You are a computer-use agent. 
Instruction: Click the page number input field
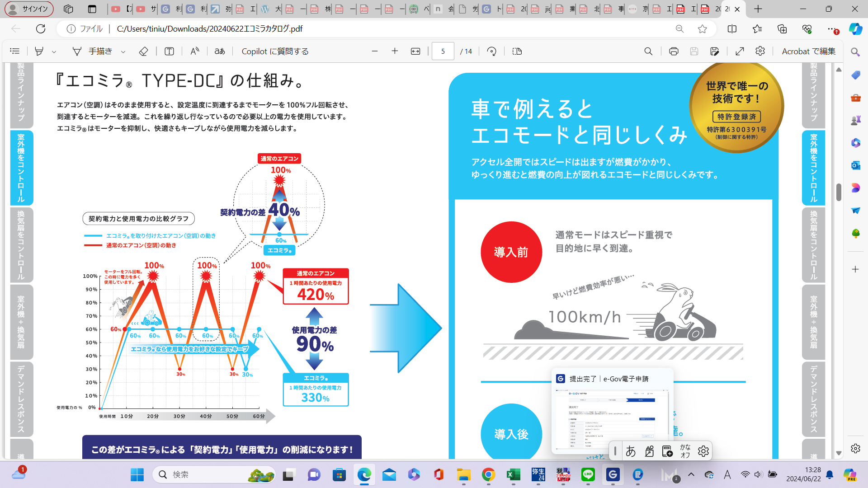[443, 52]
